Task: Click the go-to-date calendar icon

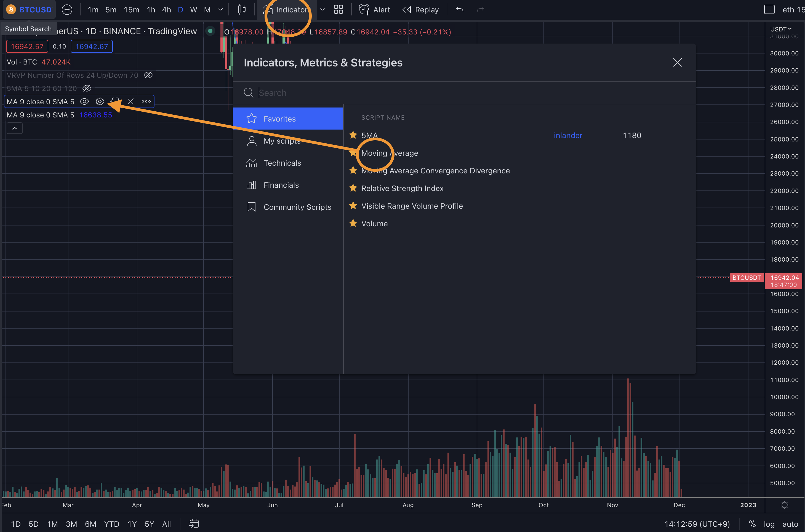Action: [x=194, y=523]
